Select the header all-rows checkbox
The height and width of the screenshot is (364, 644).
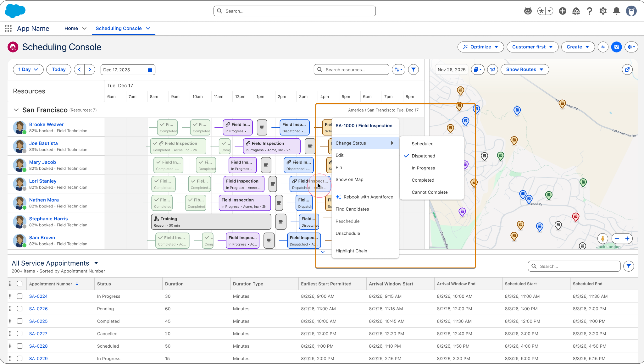pos(20,284)
